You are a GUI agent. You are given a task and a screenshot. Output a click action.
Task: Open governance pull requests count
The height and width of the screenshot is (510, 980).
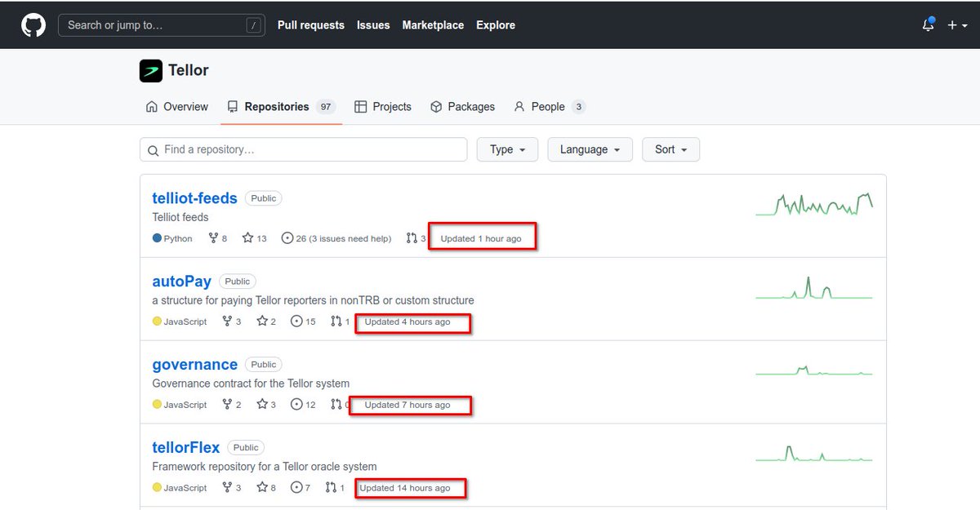click(x=340, y=405)
